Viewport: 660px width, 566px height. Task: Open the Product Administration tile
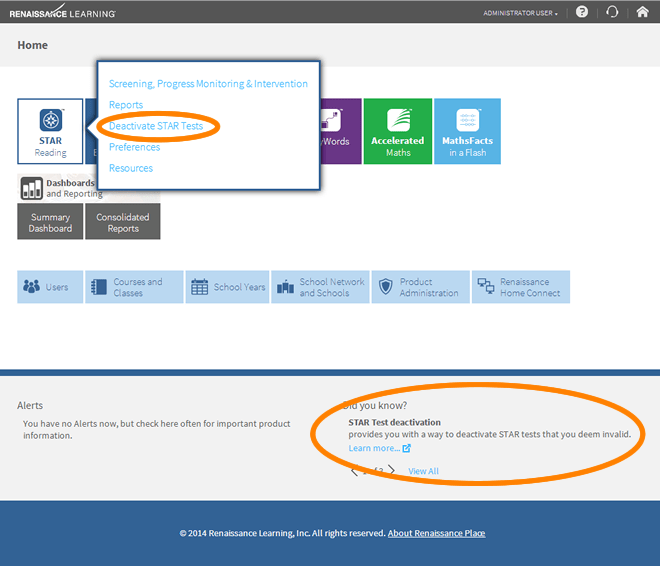coord(420,287)
